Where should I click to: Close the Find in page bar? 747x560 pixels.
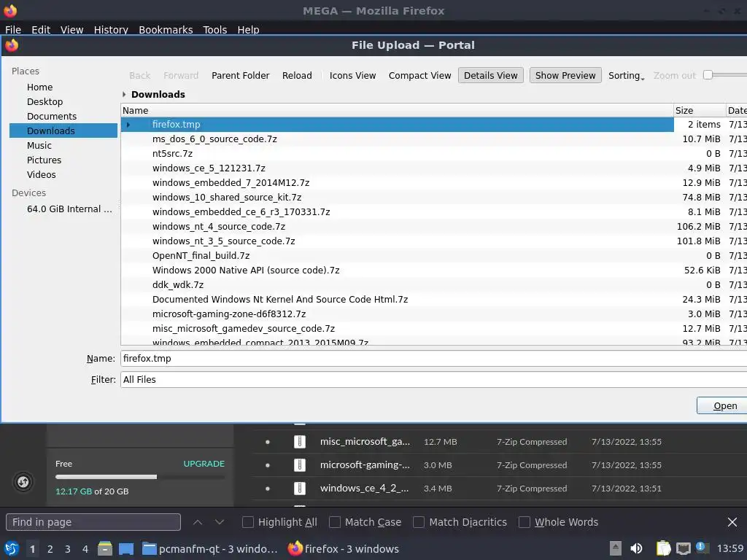[732, 522]
